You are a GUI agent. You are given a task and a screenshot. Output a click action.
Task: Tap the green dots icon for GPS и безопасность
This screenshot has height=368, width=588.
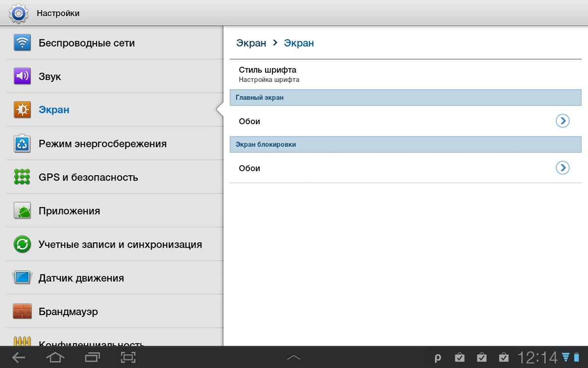point(22,177)
